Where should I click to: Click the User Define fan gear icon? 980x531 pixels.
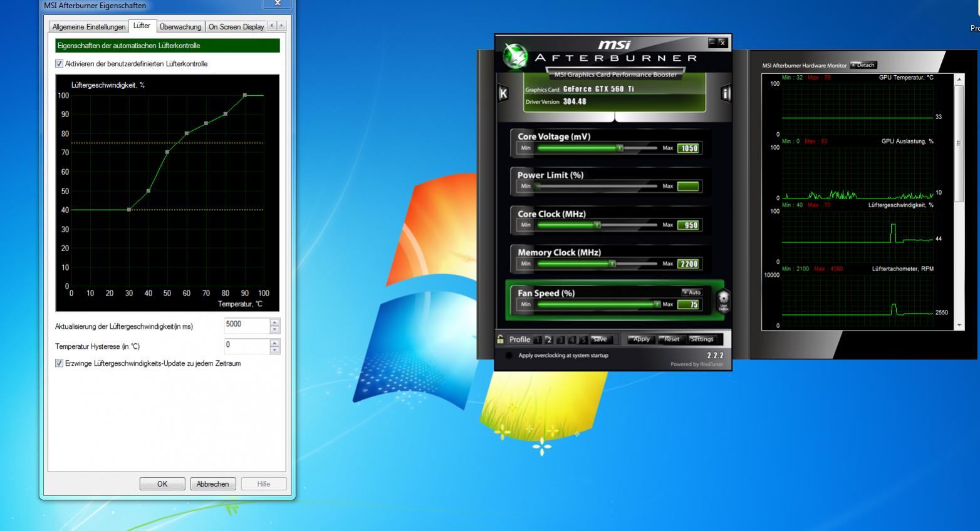(723, 301)
